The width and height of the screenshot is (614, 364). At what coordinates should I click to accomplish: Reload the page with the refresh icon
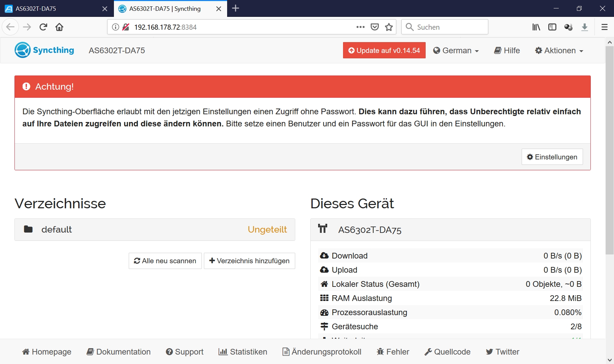click(x=43, y=27)
